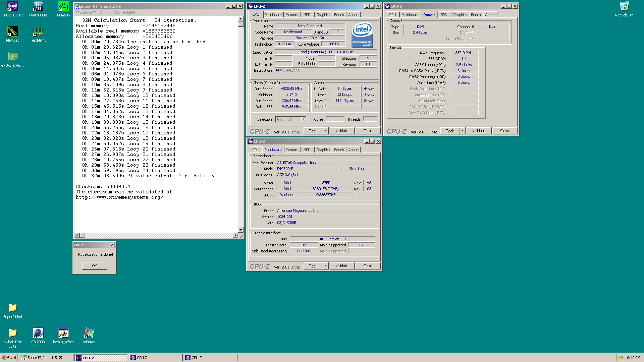Image resolution: width=644 pixels, height=362 pixels.
Task: Select CPU tab in the Mainboard CPU-Z window
Action: [x=256, y=150]
